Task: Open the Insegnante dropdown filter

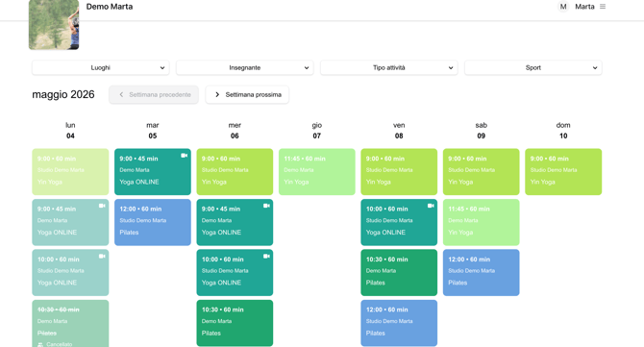Action: coord(245,67)
